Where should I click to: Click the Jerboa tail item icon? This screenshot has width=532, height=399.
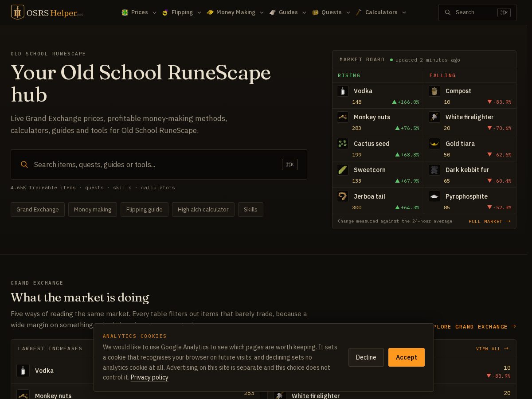click(343, 196)
